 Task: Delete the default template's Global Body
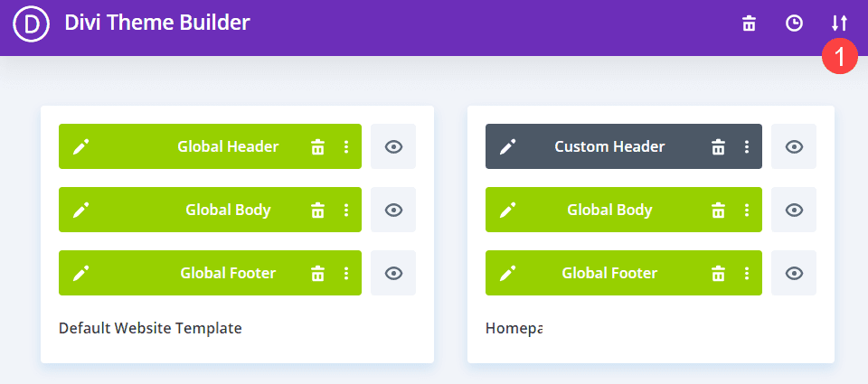317,210
